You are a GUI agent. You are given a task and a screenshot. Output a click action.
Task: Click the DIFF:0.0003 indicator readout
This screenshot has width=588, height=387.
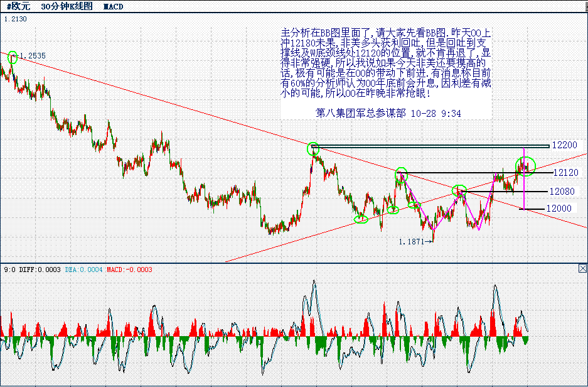40,270
